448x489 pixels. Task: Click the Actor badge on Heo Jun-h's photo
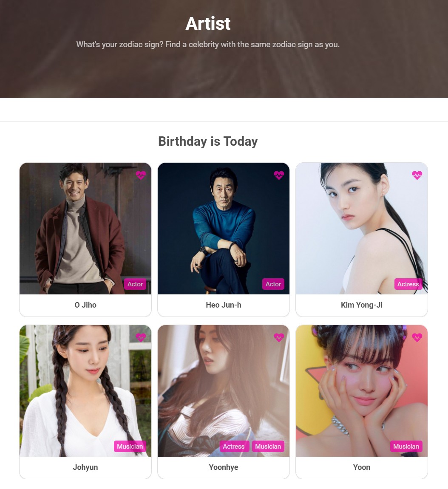pos(273,284)
